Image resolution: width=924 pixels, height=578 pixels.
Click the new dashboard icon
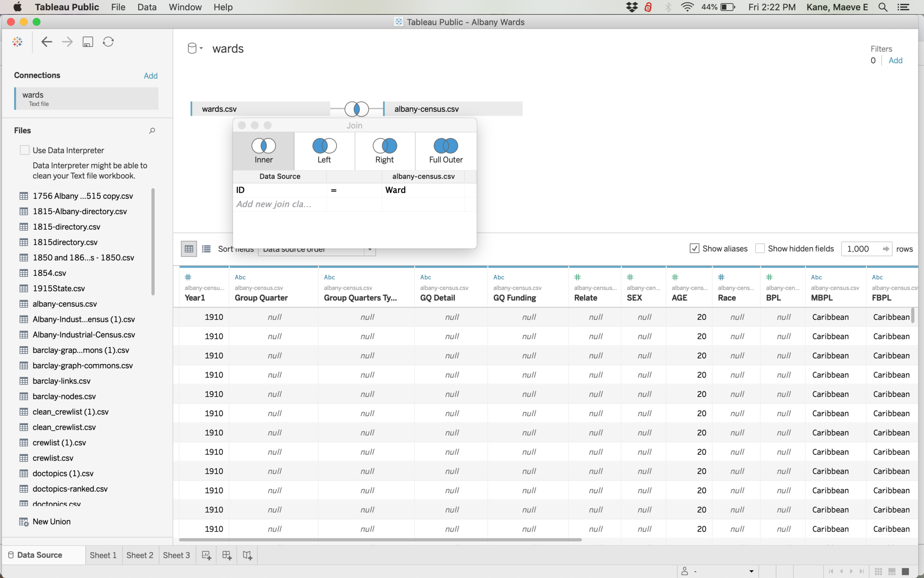tap(227, 555)
